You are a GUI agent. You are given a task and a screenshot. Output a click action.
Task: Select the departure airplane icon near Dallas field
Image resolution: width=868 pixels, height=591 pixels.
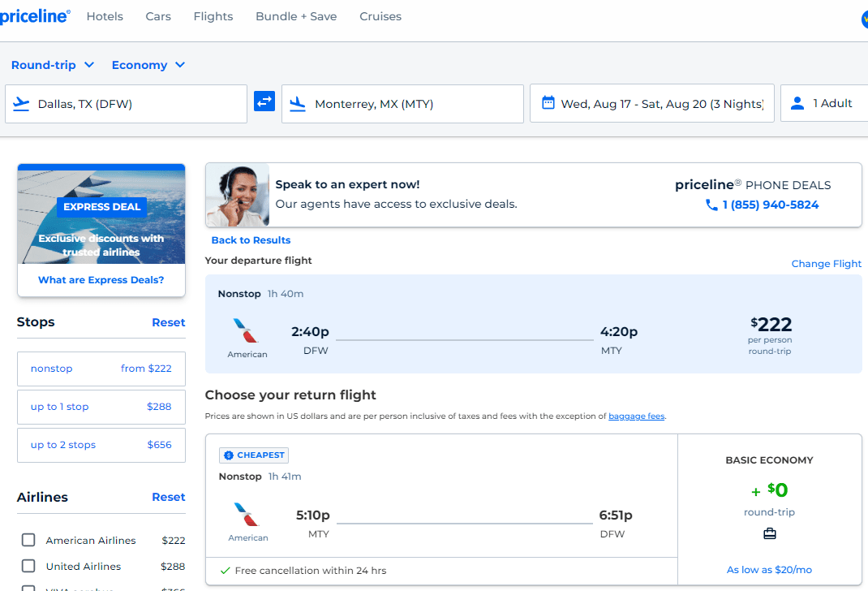[x=21, y=103]
